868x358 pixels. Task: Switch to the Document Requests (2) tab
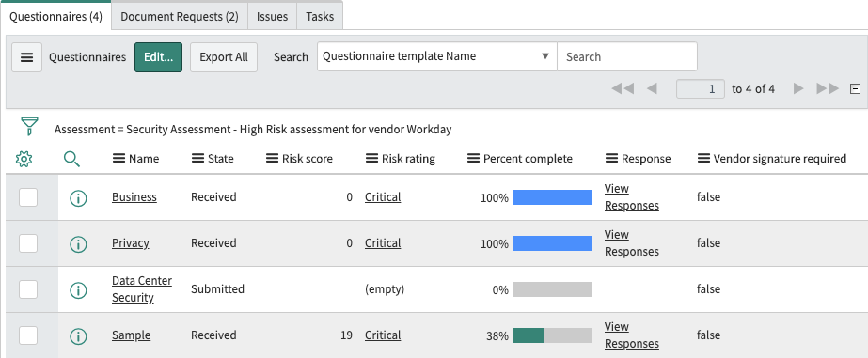click(x=180, y=16)
